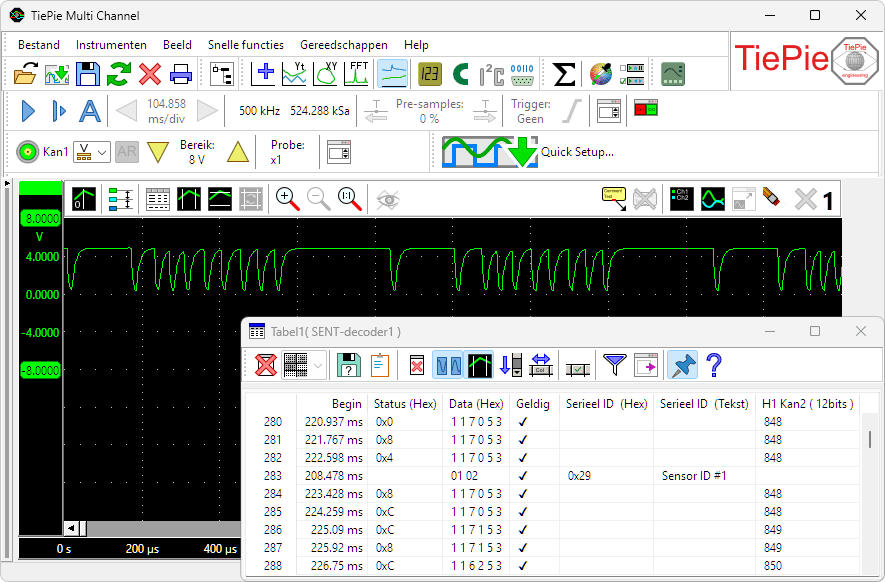Start continuous measuring with play button

coord(28,111)
